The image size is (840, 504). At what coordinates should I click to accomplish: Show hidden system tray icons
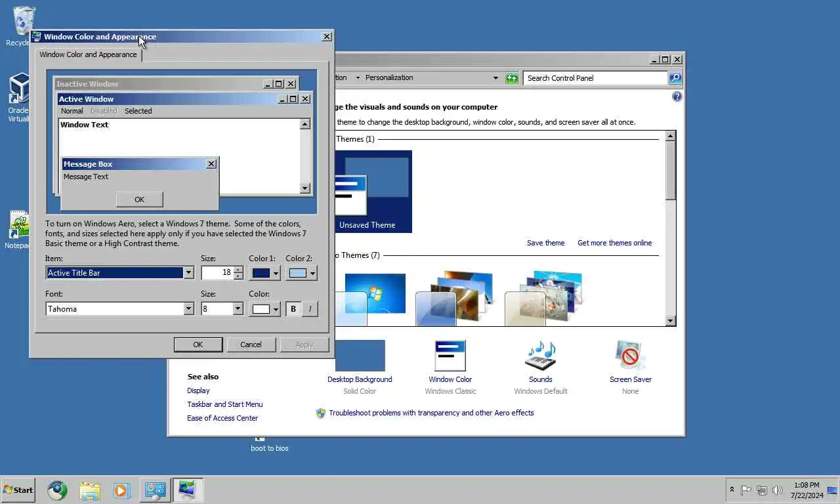coord(732,490)
